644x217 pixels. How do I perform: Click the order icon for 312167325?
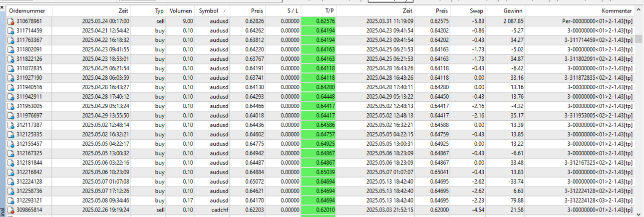(x=10, y=153)
